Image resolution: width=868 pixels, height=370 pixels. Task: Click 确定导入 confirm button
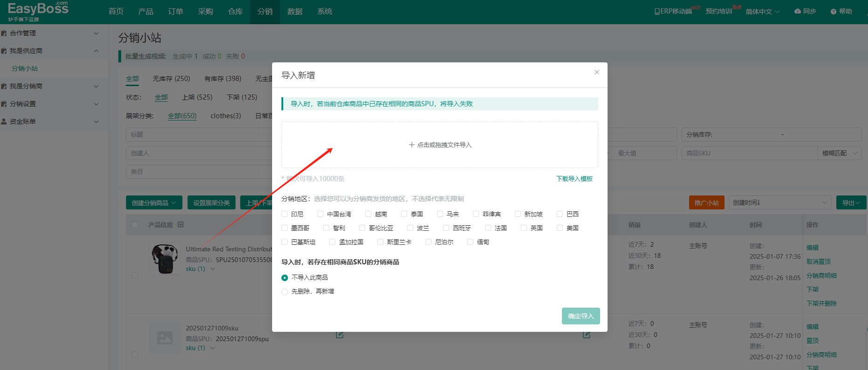tap(581, 316)
